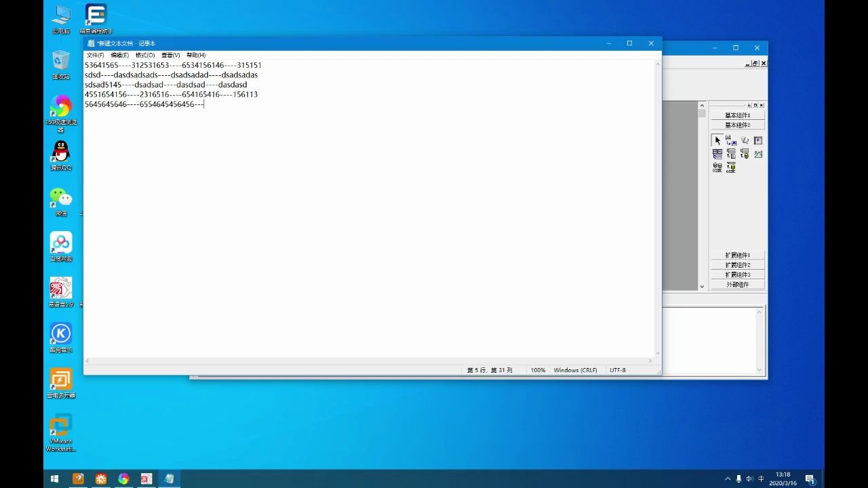Switch to 易语言 taskbar icon
Screen dimensions: 868x488
(146, 479)
